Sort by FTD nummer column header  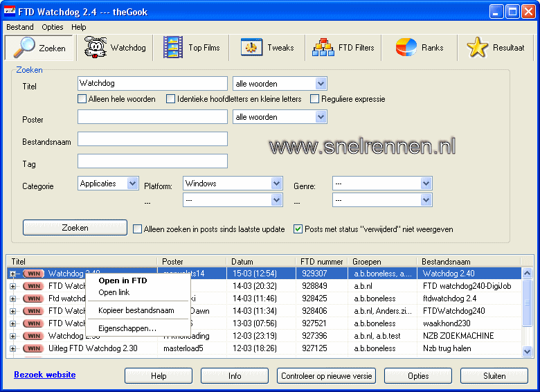tap(322, 261)
